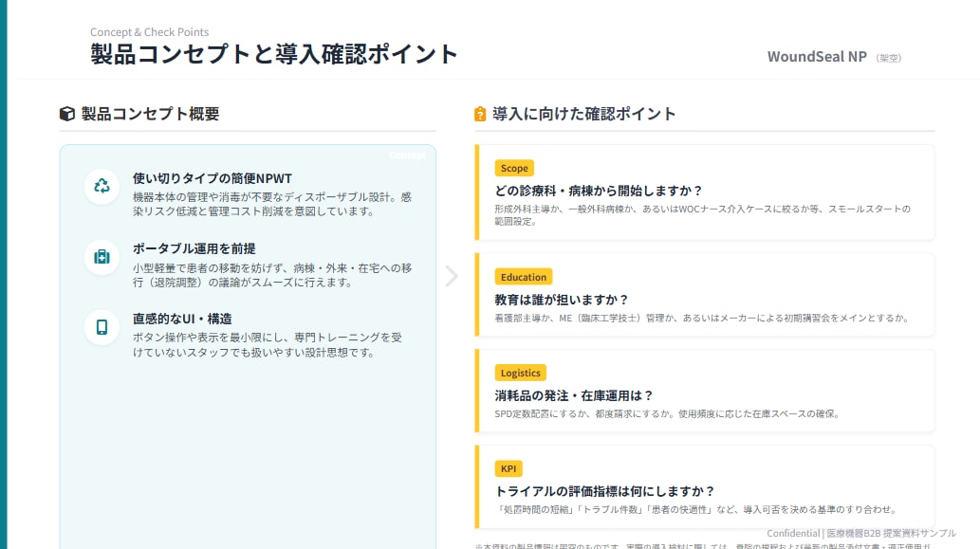This screenshot has width=980, height=549.
Task: Click the question clipboard icon beside 導入に向けた確認ポイント
Action: pyautogui.click(x=480, y=114)
